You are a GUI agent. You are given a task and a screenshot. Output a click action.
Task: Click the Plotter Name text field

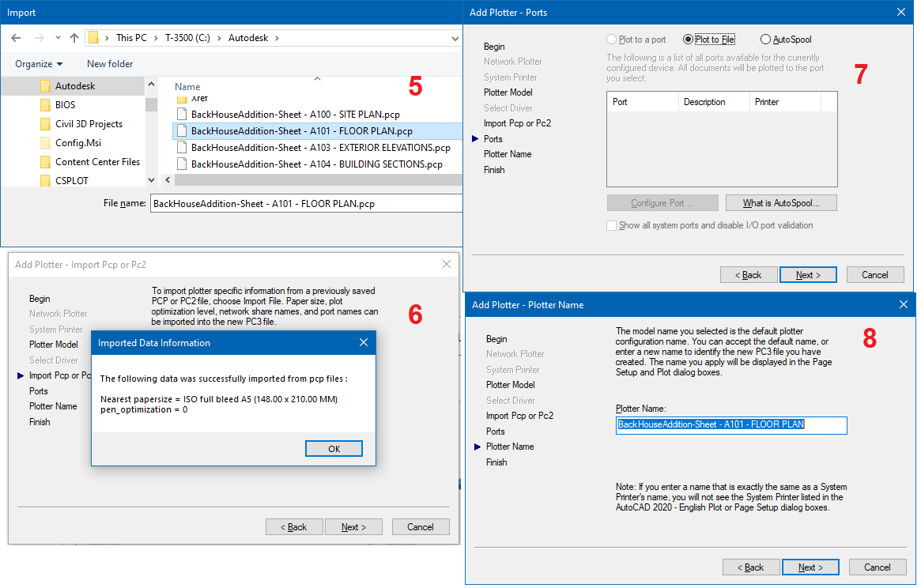[x=731, y=425]
